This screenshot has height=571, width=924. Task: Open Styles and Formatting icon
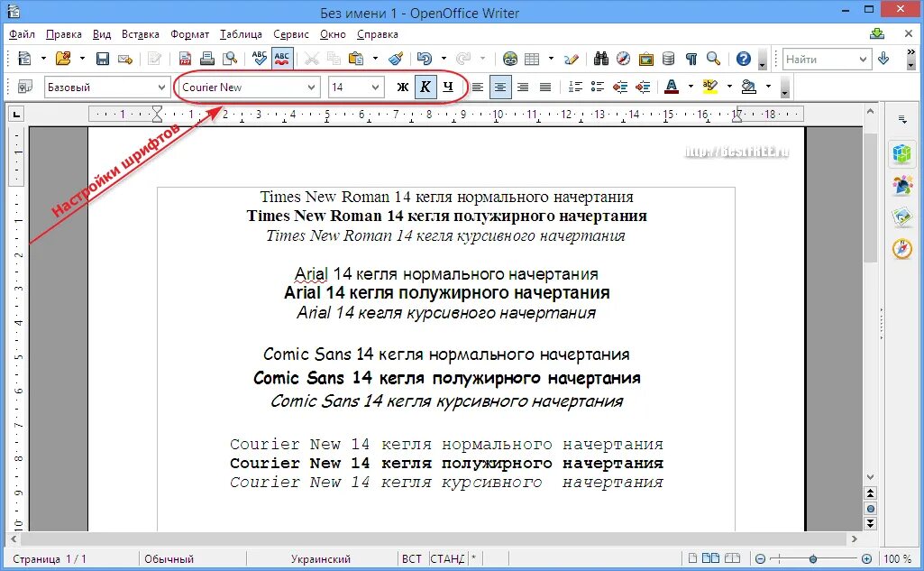[x=25, y=87]
